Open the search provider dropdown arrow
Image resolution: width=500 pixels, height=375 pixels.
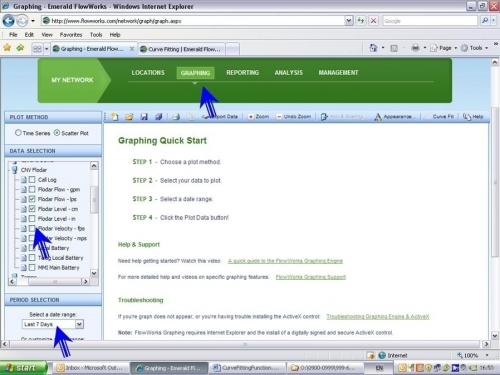pyautogui.click(x=494, y=21)
